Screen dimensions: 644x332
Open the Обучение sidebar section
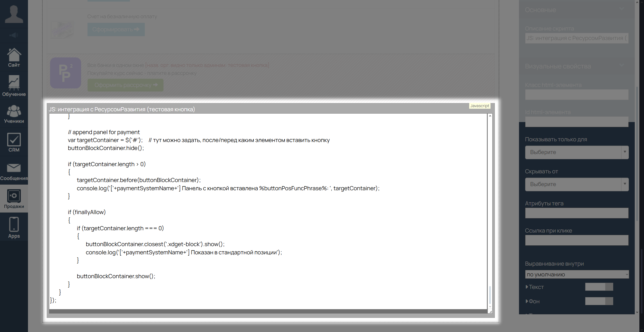pos(14,86)
